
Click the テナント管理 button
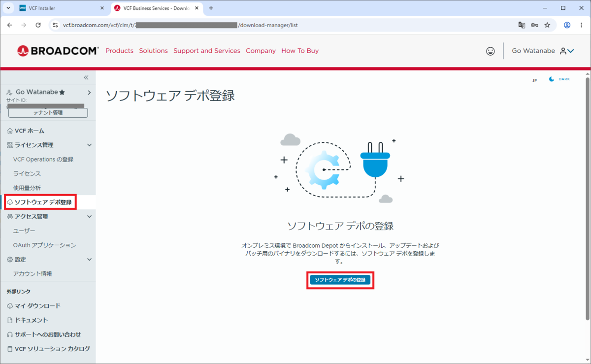[48, 113]
